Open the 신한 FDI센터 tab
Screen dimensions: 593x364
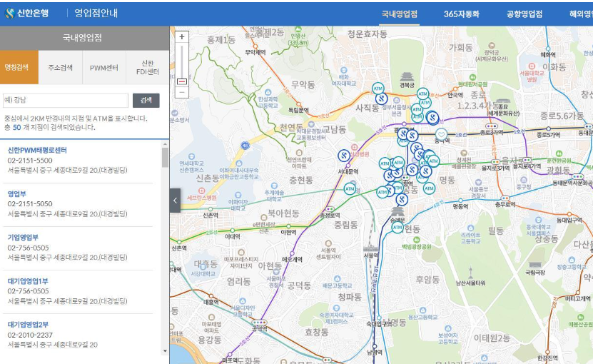(148, 67)
